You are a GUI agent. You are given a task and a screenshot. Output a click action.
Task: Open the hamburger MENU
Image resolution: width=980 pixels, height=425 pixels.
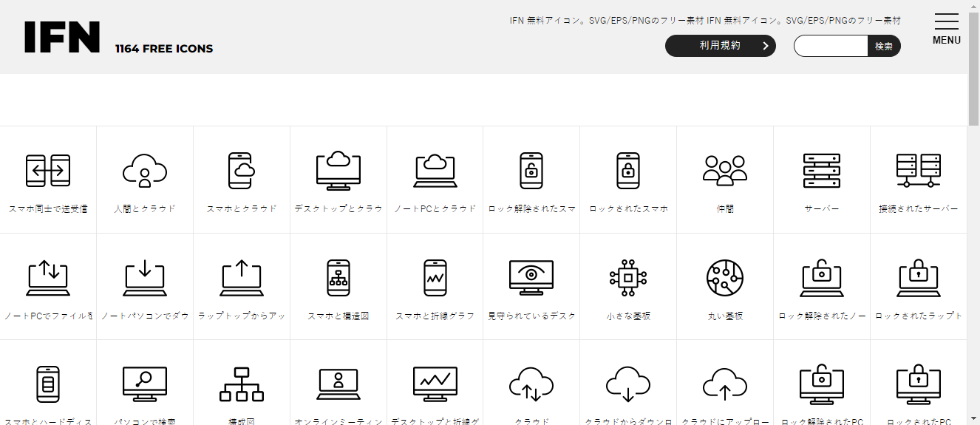[947, 30]
